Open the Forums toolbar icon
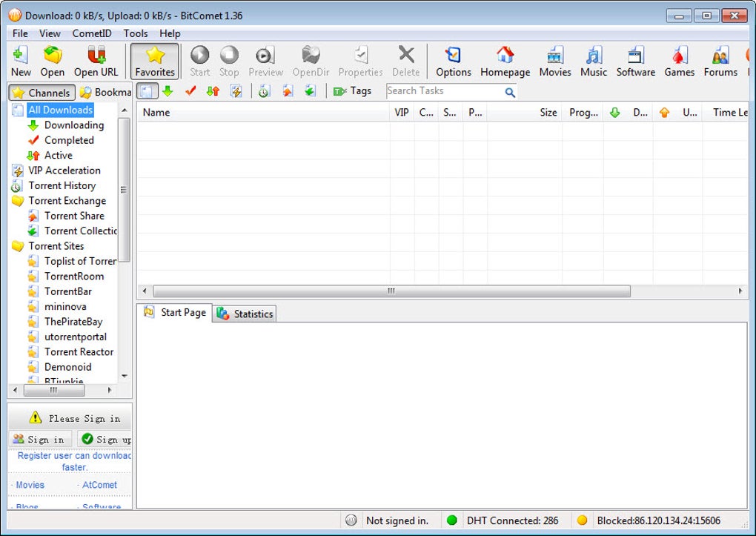This screenshot has height=536, width=756. coord(720,62)
